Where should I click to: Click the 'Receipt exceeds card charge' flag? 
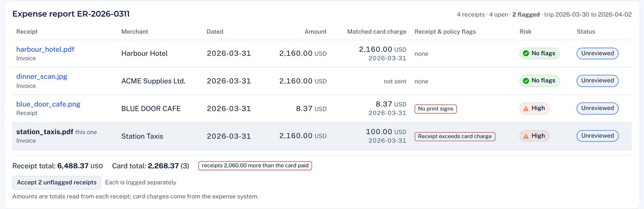coord(455,136)
